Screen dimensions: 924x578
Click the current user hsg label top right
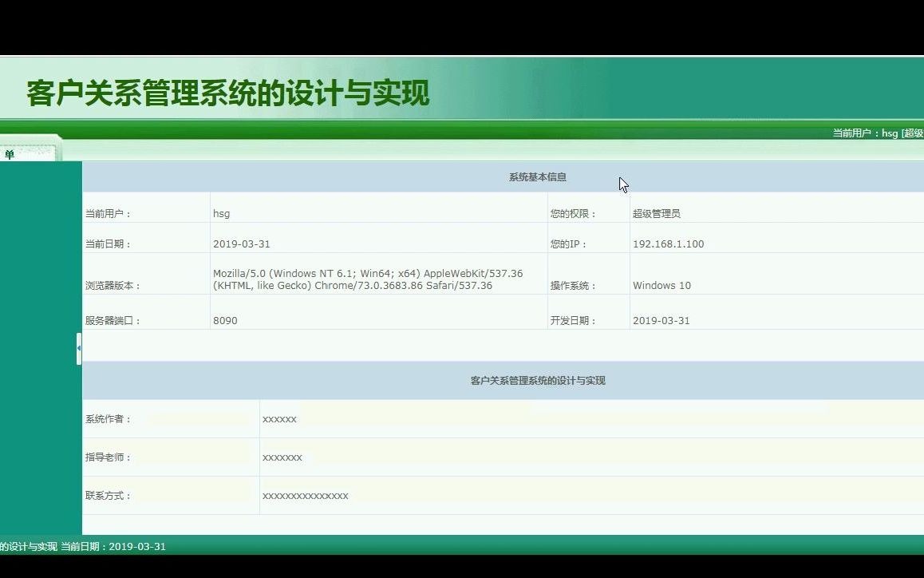(x=871, y=133)
